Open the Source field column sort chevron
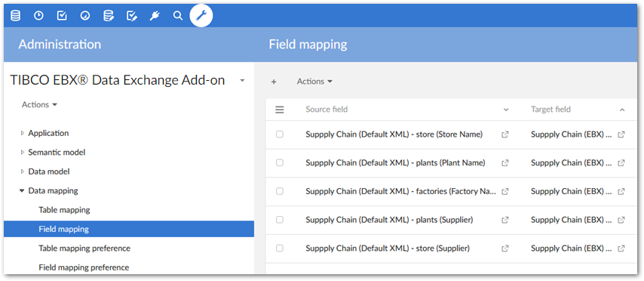This screenshot has width=644, height=281. 506,110
